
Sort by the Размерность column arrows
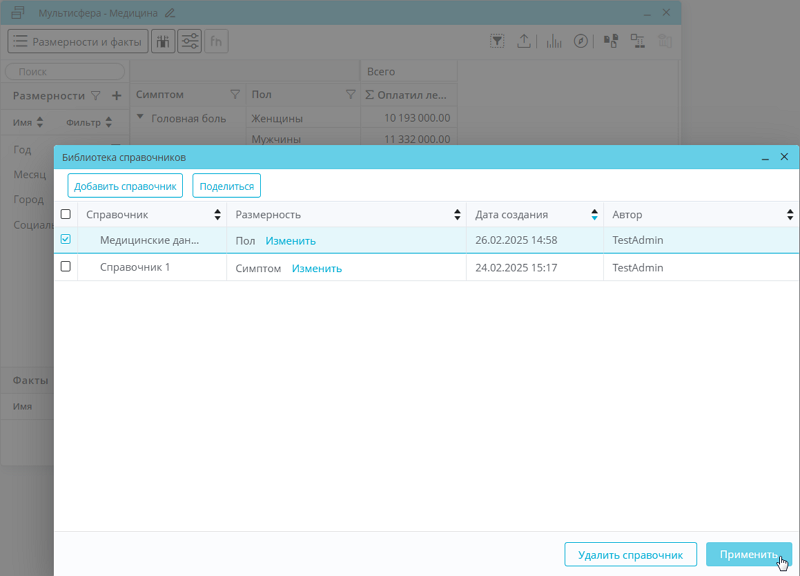point(458,215)
